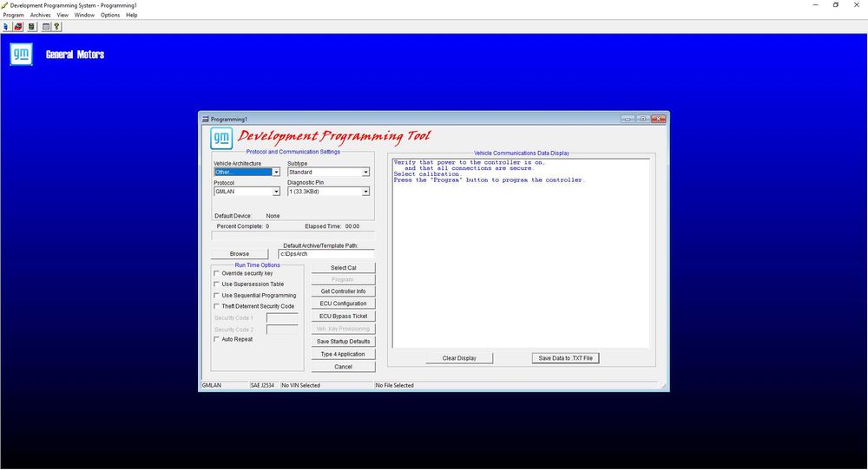Screen dimensions: 868x470
Task: Click Save Startup Defaults
Action: point(343,342)
